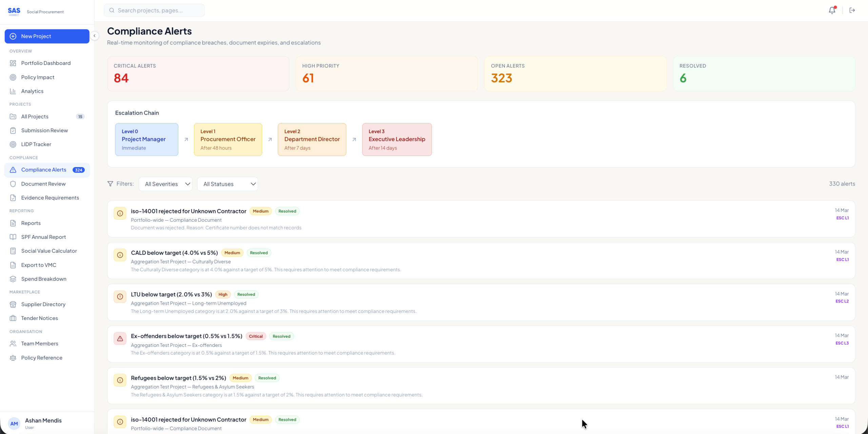Click the SPF Annual Report book icon

point(13,237)
